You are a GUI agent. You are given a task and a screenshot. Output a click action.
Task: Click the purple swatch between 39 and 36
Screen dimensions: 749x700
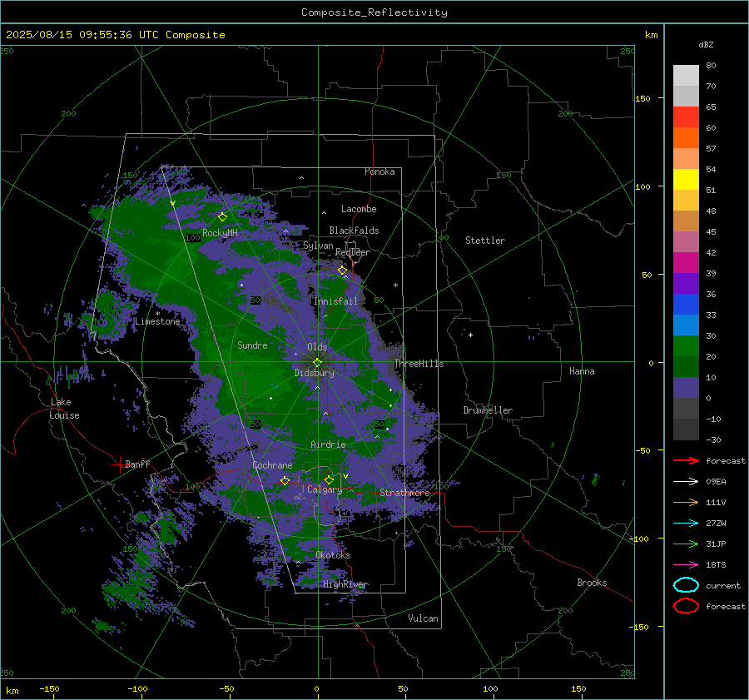coord(686,283)
